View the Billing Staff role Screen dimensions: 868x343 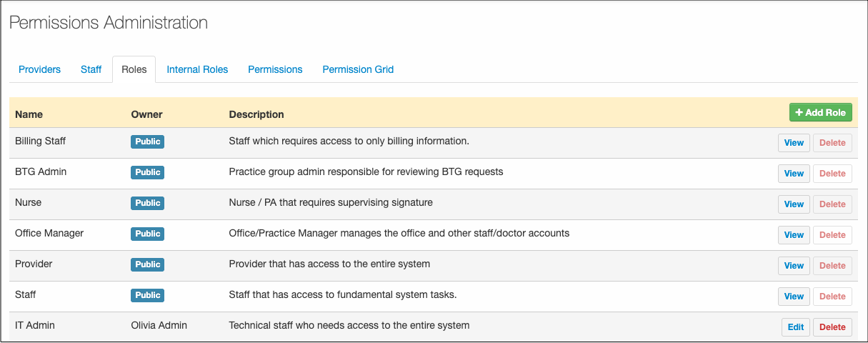pyautogui.click(x=794, y=143)
